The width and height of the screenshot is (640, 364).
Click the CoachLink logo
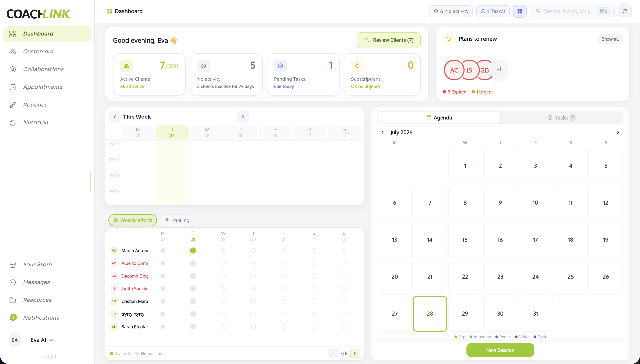(x=38, y=14)
